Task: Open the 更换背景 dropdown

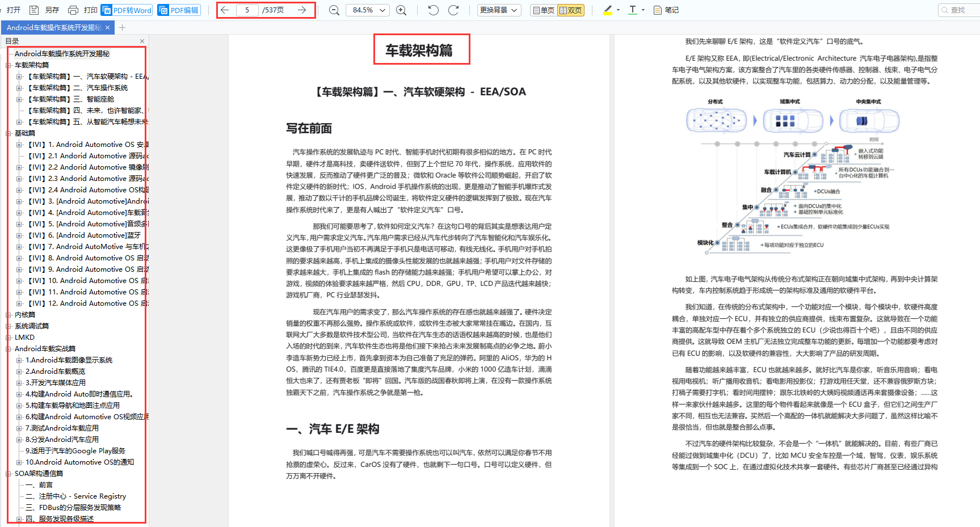Action: pyautogui.click(x=499, y=10)
